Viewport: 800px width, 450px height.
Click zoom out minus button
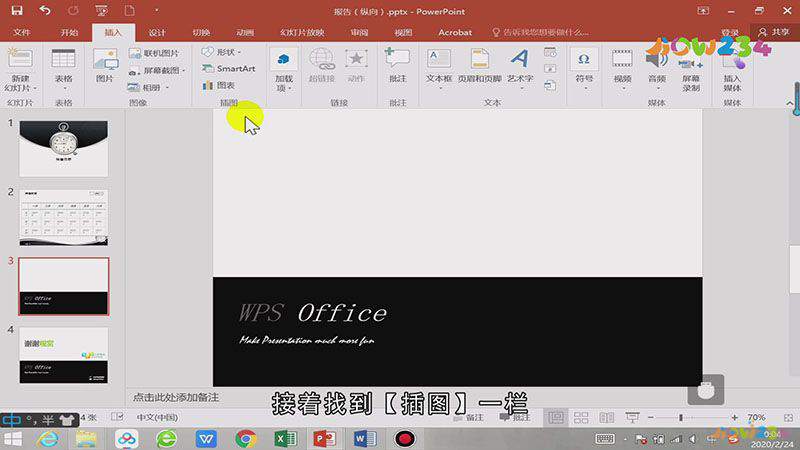click(651, 418)
